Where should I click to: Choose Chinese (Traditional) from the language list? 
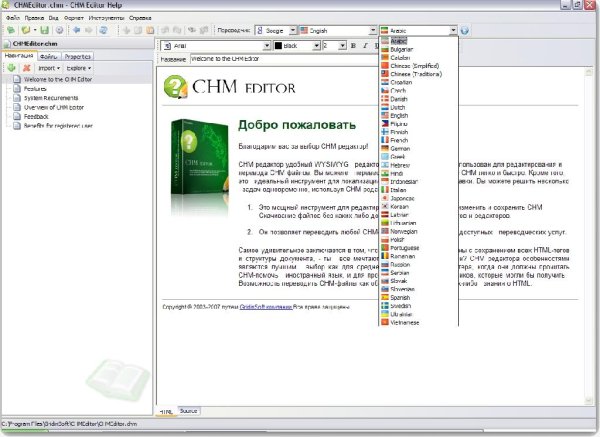(419, 74)
